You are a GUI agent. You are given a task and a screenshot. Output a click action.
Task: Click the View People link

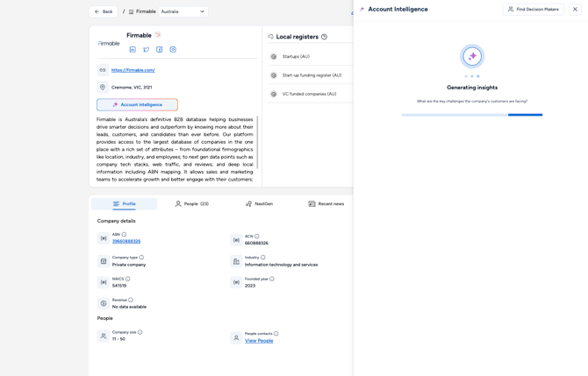pyautogui.click(x=259, y=341)
